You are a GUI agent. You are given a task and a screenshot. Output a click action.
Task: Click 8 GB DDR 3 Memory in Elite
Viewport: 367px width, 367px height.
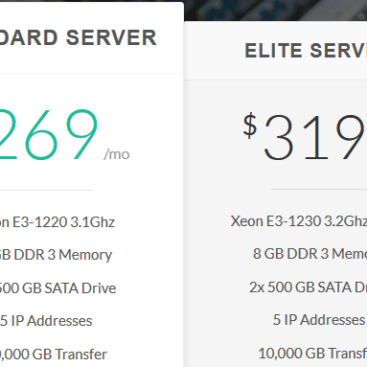tap(310, 254)
